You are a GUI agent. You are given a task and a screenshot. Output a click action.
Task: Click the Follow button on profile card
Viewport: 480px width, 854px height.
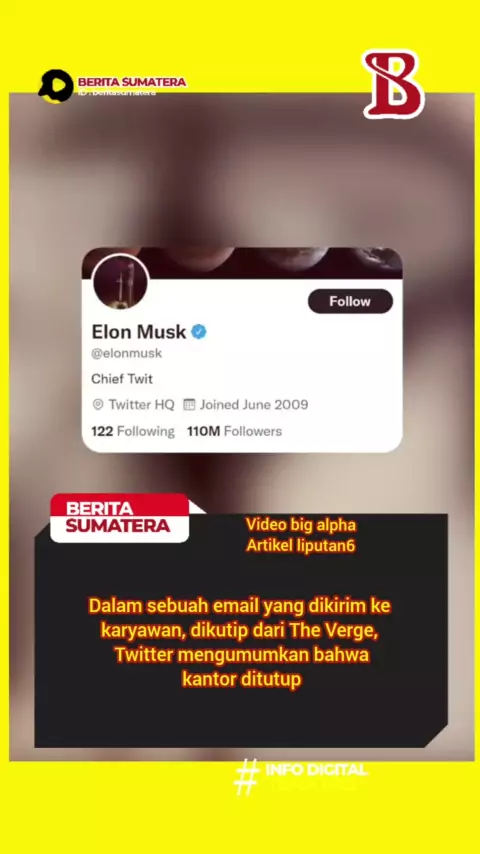click(x=350, y=301)
